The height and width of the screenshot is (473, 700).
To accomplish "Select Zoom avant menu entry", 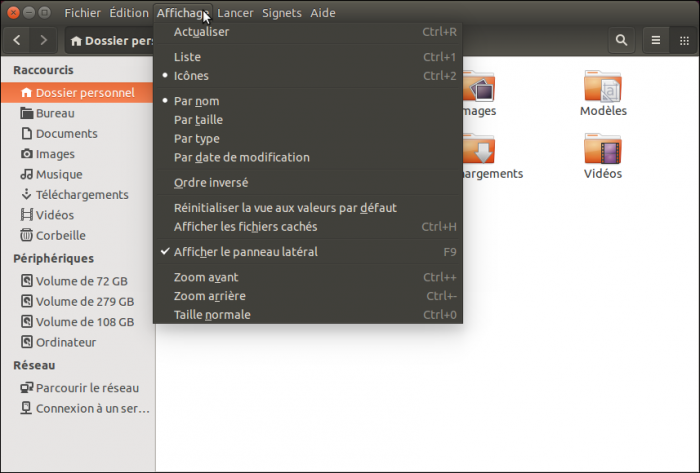I will tap(206, 277).
